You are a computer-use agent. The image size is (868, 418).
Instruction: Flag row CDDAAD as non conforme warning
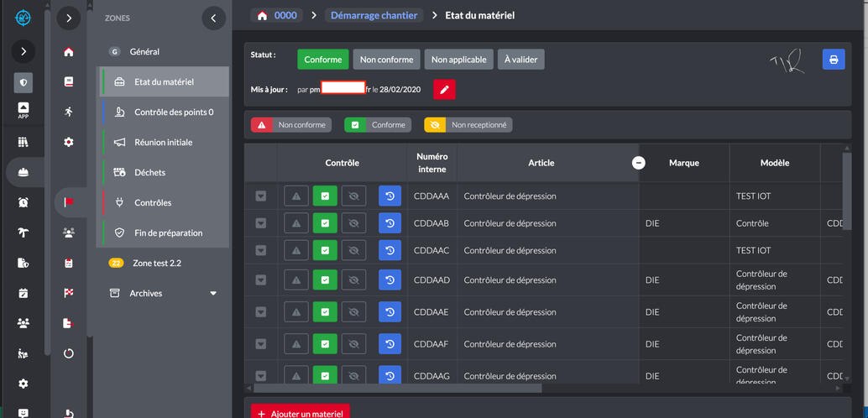tap(296, 280)
